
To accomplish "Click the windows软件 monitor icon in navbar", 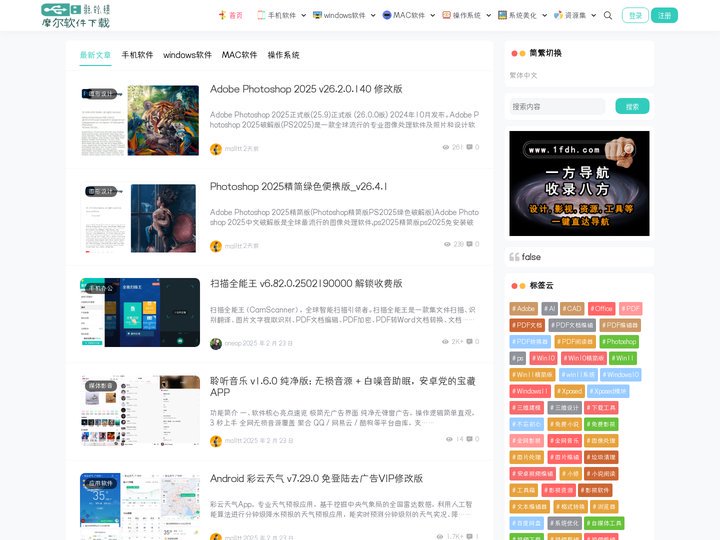I will tap(317, 15).
